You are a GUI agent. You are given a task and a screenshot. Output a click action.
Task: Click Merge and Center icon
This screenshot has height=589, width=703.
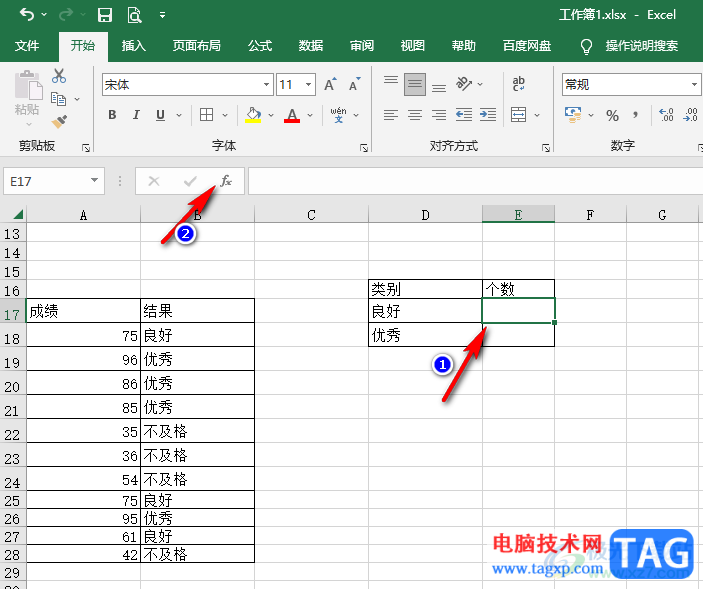pyautogui.click(x=519, y=115)
